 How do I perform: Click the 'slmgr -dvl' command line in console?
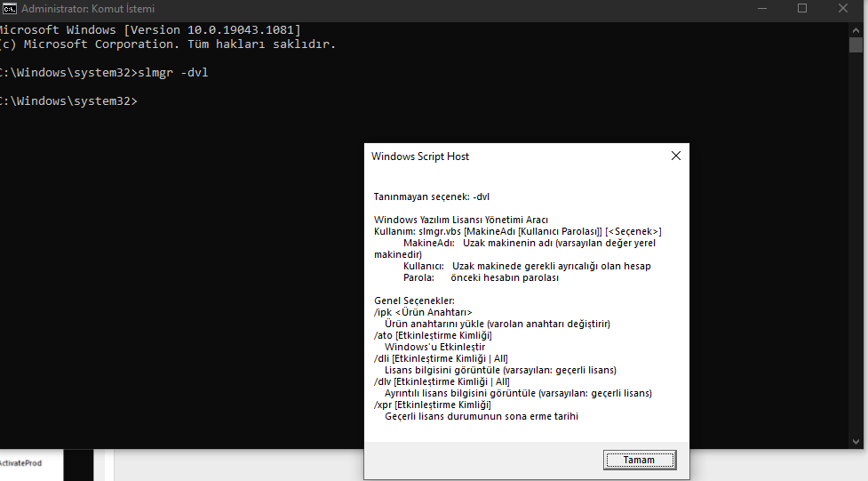[104, 73]
